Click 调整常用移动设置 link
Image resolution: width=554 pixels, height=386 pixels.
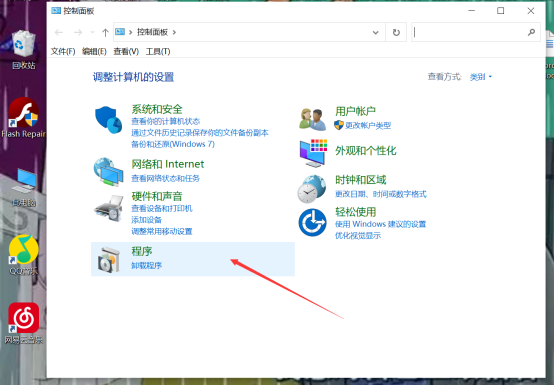click(x=162, y=231)
